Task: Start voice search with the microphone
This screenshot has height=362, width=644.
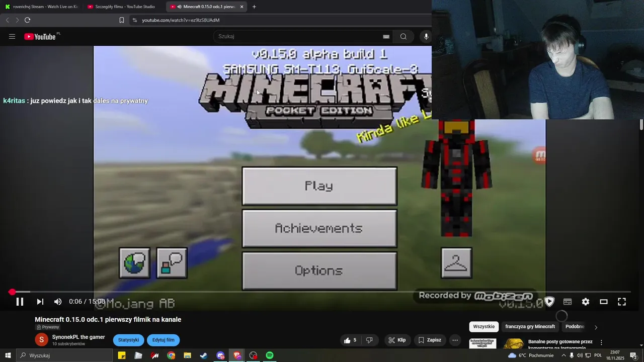Action: (426, 36)
